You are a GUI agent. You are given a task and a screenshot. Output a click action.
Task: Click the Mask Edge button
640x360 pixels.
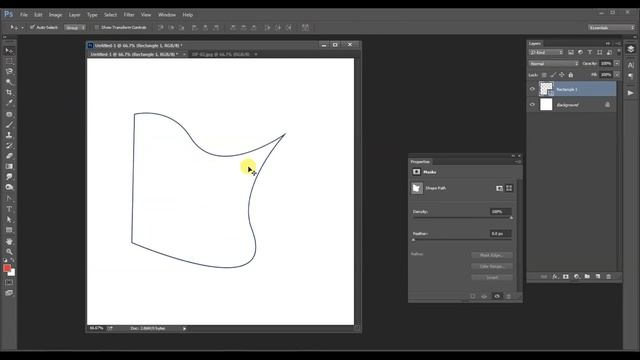pyautogui.click(x=492, y=255)
